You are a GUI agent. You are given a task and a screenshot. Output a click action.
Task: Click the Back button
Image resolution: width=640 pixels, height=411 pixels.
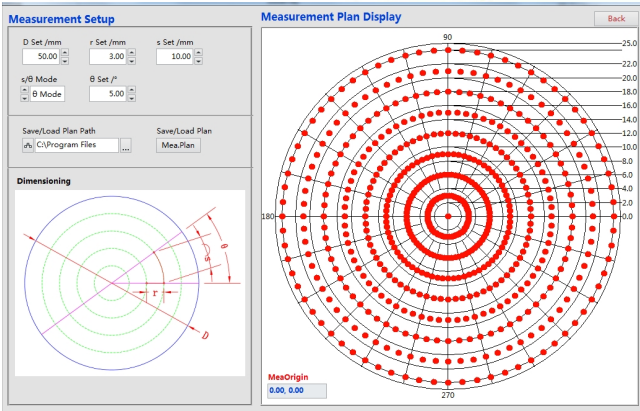pos(616,18)
